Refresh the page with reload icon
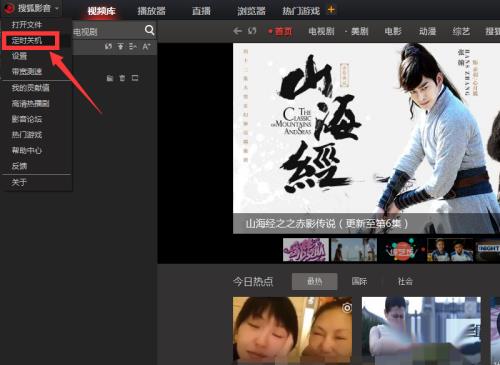The width and height of the screenshot is (500, 365). click(252, 31)
